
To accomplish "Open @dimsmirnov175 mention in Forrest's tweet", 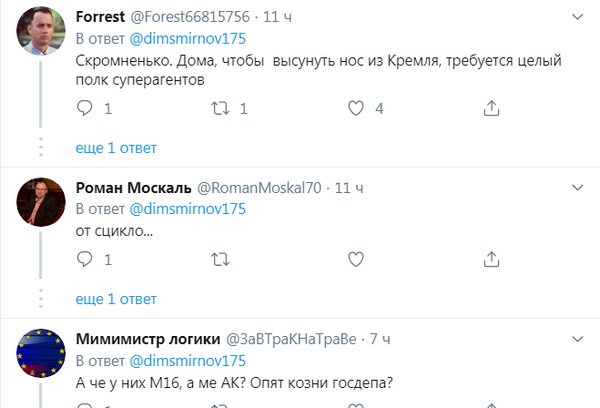I will tap(188, 40).
